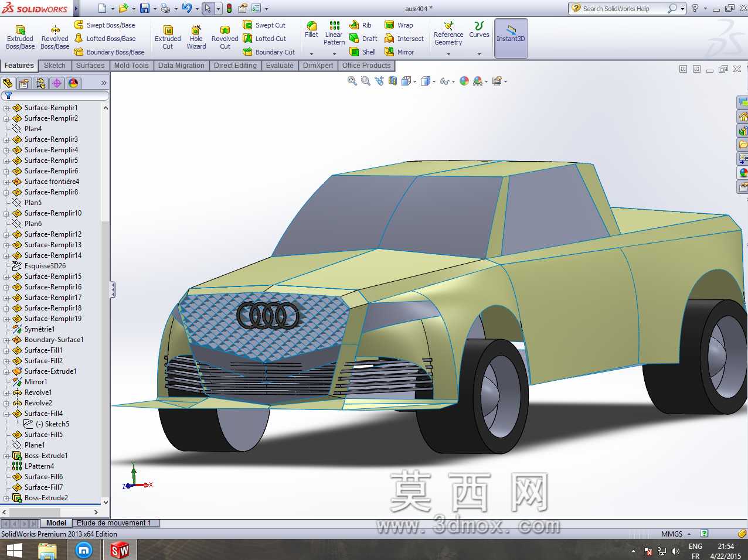Viewport: 748px width, 560px height.
Task: Open the Curves dropdown arrow
Action: (x=479, y=54)
